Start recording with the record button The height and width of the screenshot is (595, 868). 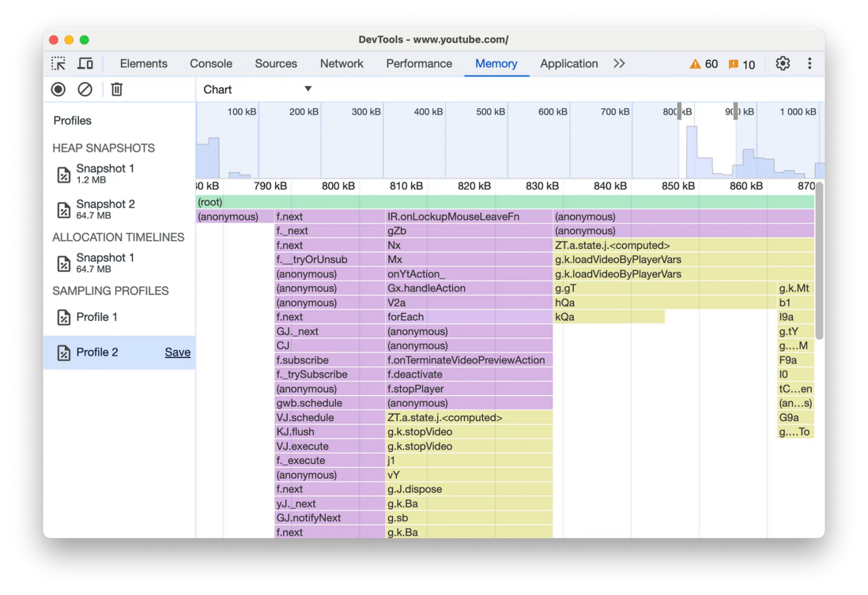pyautogui.click(x=58, y=89)
